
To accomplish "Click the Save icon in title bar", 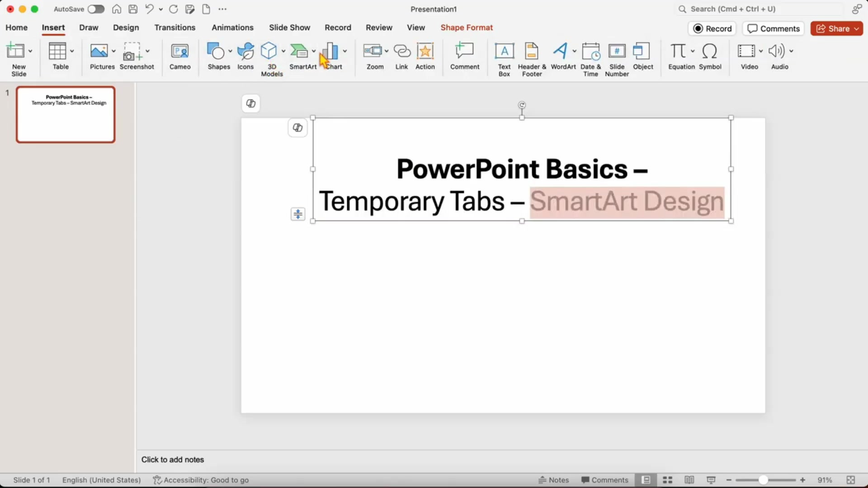I will point(133,9).
